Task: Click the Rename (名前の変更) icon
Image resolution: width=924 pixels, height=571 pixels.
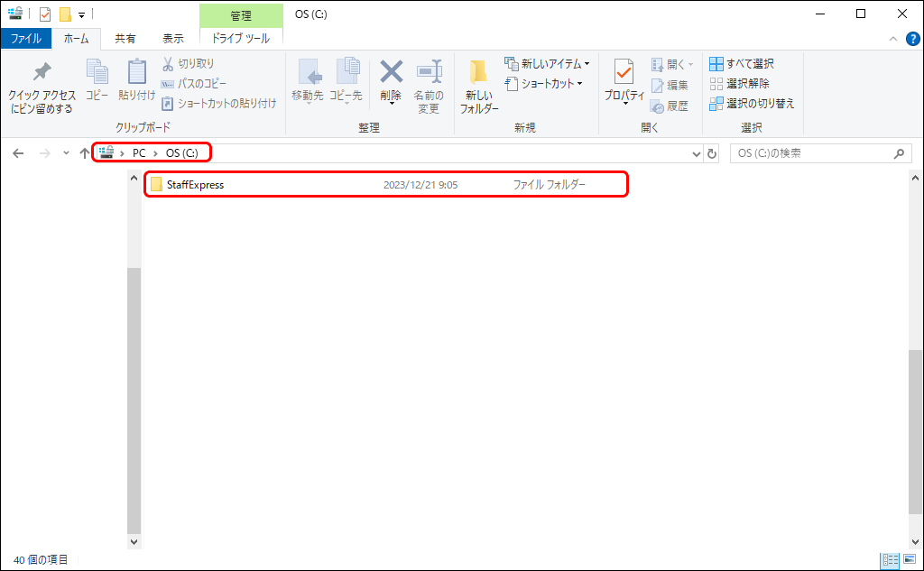Action: point(429,72)
